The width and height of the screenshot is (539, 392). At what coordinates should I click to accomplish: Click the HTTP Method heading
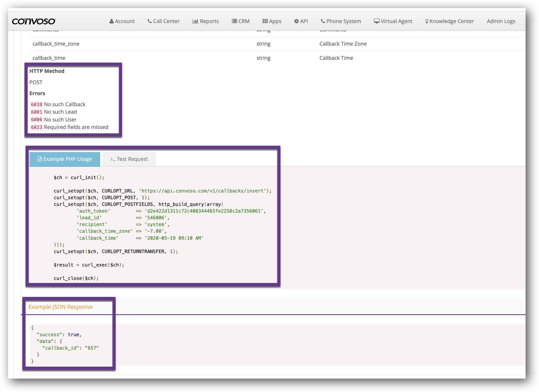click(x=47, y=71)
